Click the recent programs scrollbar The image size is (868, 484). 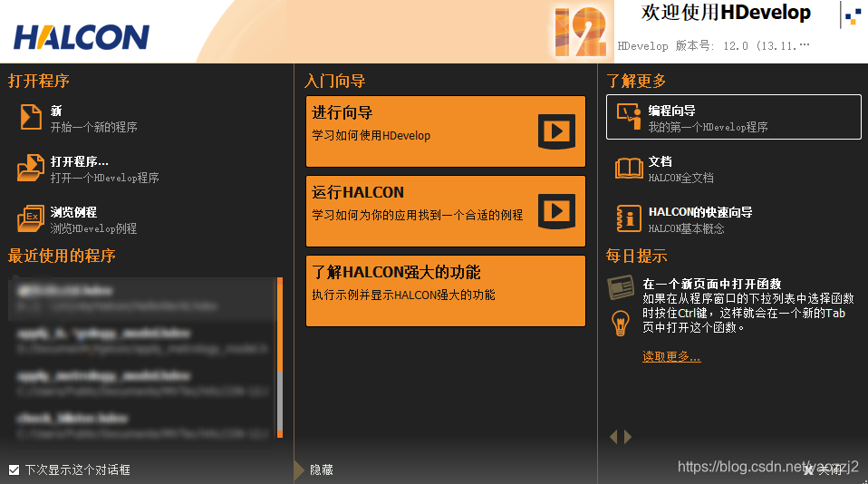click(280, 357)
